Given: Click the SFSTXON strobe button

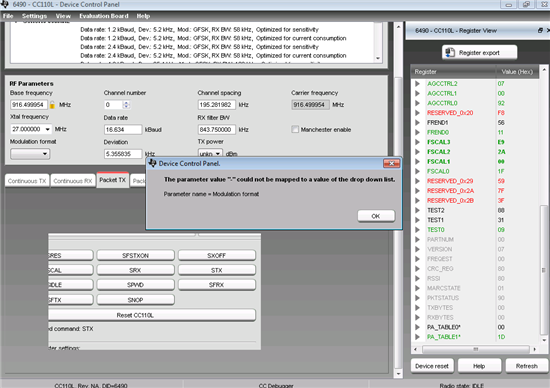Looking at the screenshot, I should (x=135, y=255).
